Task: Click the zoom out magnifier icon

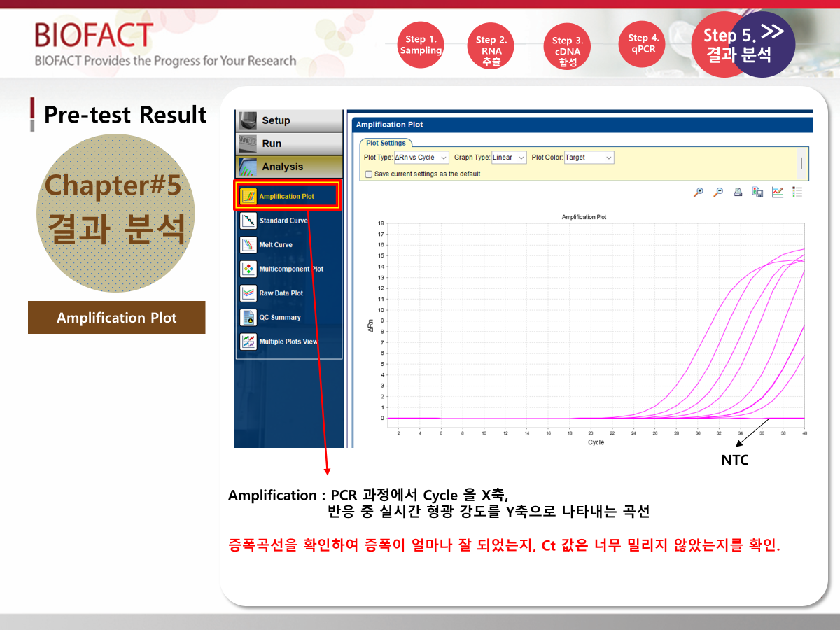Action: click(x=718, y=192)
